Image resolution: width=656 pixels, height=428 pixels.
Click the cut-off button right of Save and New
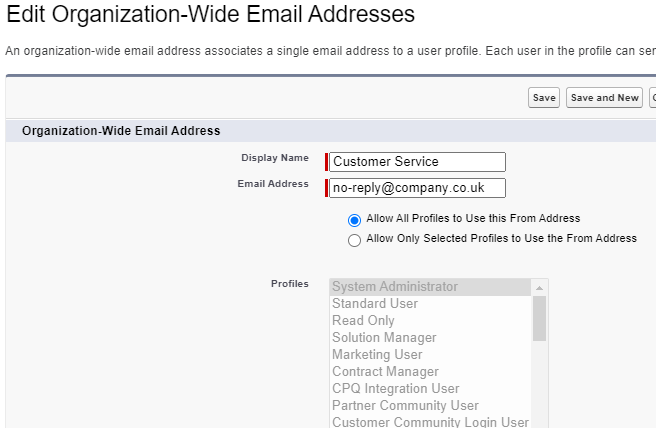pyautogui.click(x=652, y=98)
